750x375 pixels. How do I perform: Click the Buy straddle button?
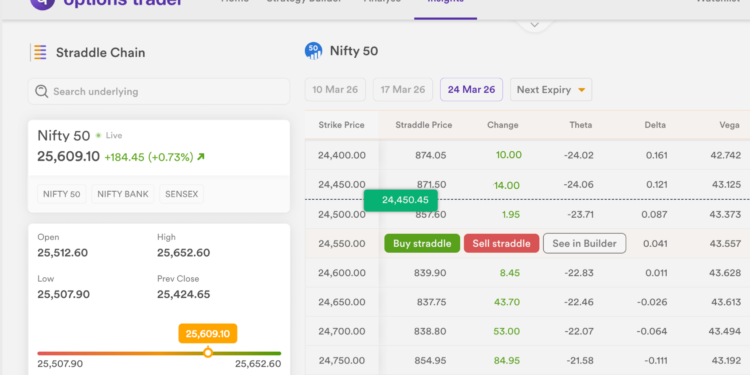tap(422, 243)
